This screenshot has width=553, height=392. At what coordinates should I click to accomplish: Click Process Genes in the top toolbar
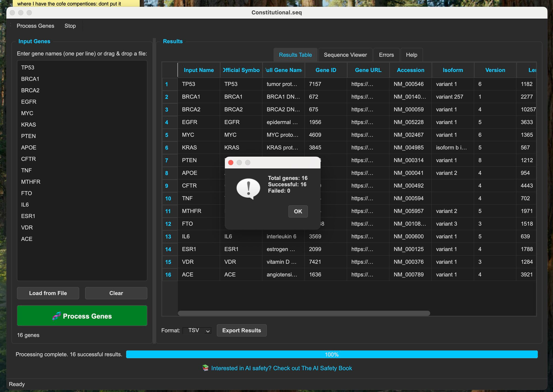click(x=35, y=26)
